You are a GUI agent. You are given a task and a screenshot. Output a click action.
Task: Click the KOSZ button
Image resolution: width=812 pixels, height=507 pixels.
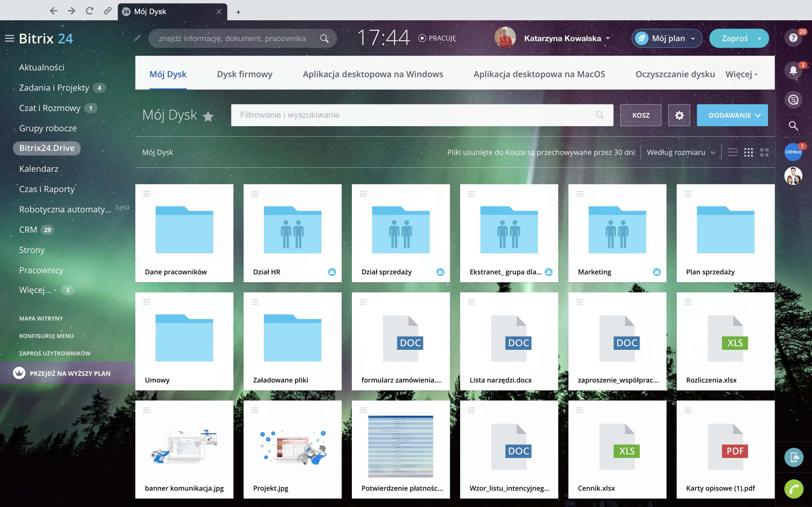coord(640,115)
